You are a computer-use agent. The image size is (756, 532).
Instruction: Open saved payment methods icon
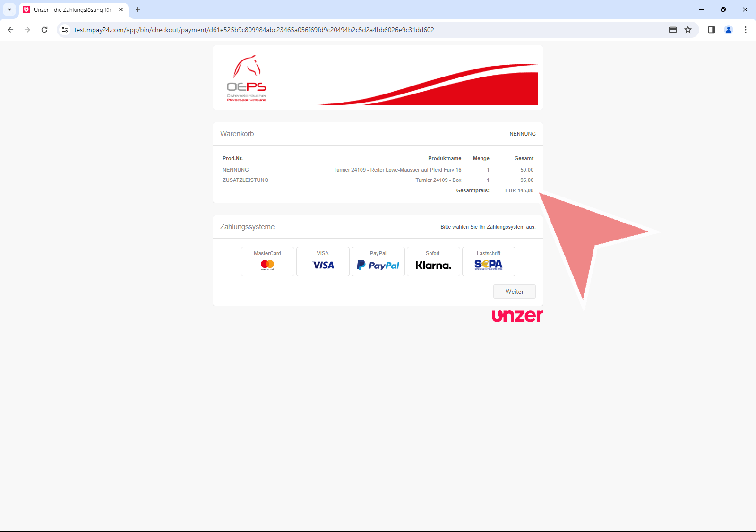coord(673,30)
